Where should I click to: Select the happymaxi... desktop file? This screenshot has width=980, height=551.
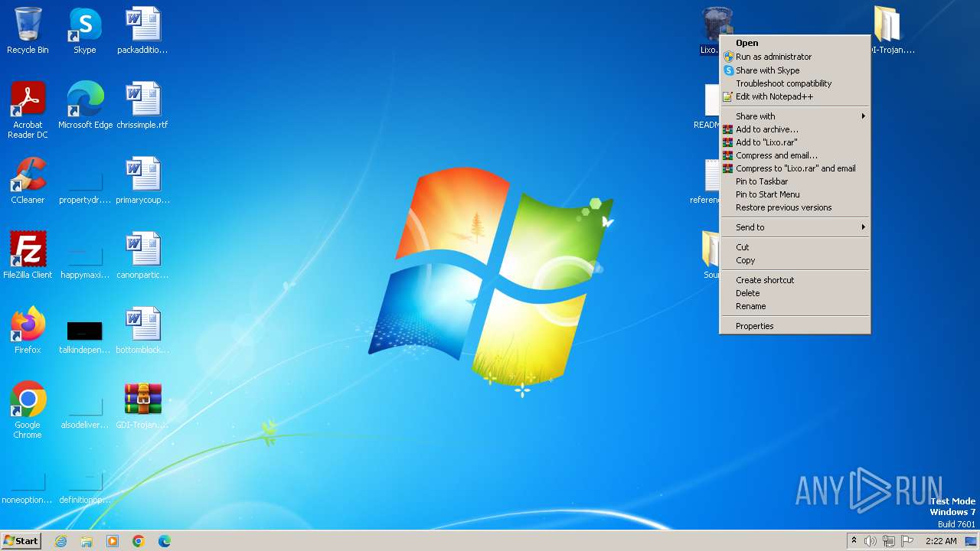(85, 264)
